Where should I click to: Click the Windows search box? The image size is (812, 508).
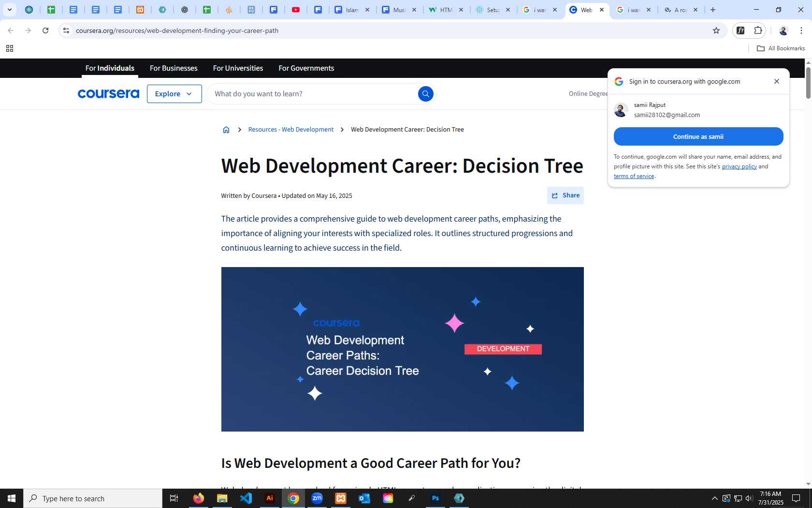(x=93, y=498)
